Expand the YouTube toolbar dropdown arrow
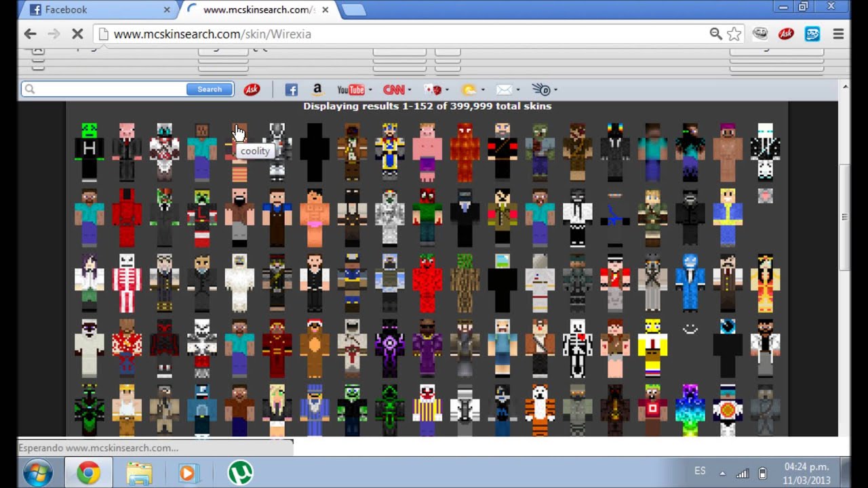Image resolution: width=868 pixels, height=488 pixels. [370, 89]
